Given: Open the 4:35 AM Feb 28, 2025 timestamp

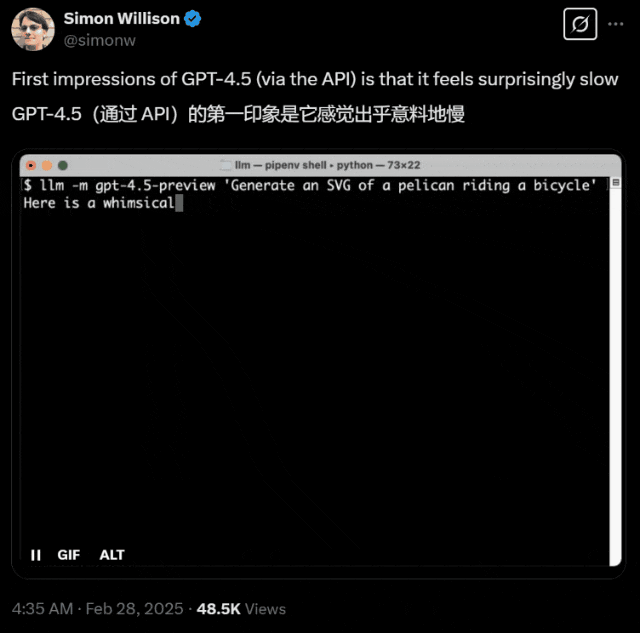Looking at the screenshot, I should (98, 609).
